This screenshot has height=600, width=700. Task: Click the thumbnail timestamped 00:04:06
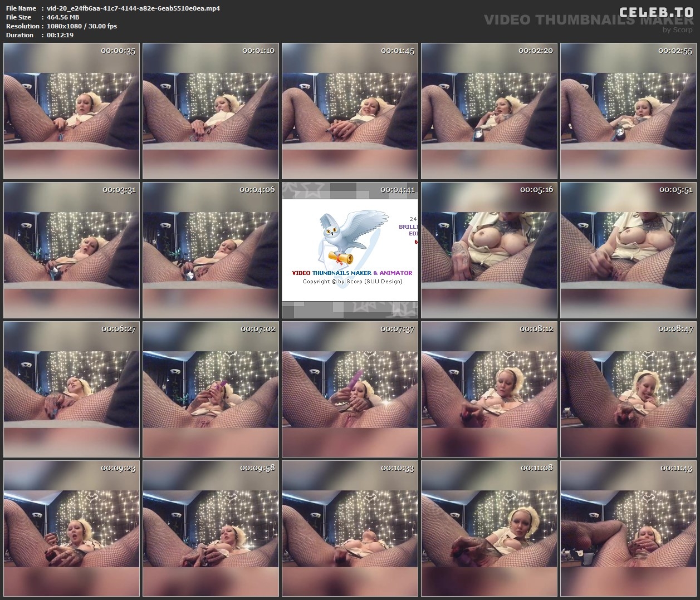tap(211, 250)
